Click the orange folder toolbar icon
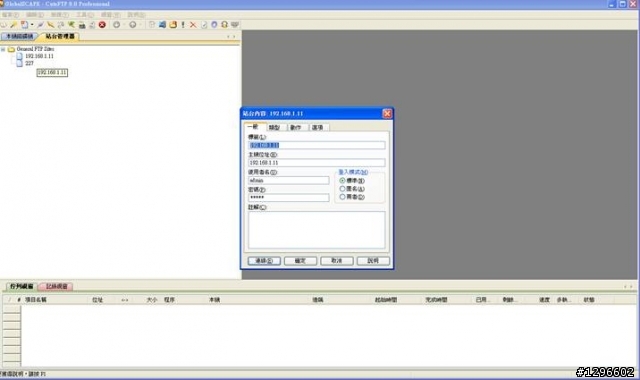The image size is (640, 380). (x=173, y=25)
